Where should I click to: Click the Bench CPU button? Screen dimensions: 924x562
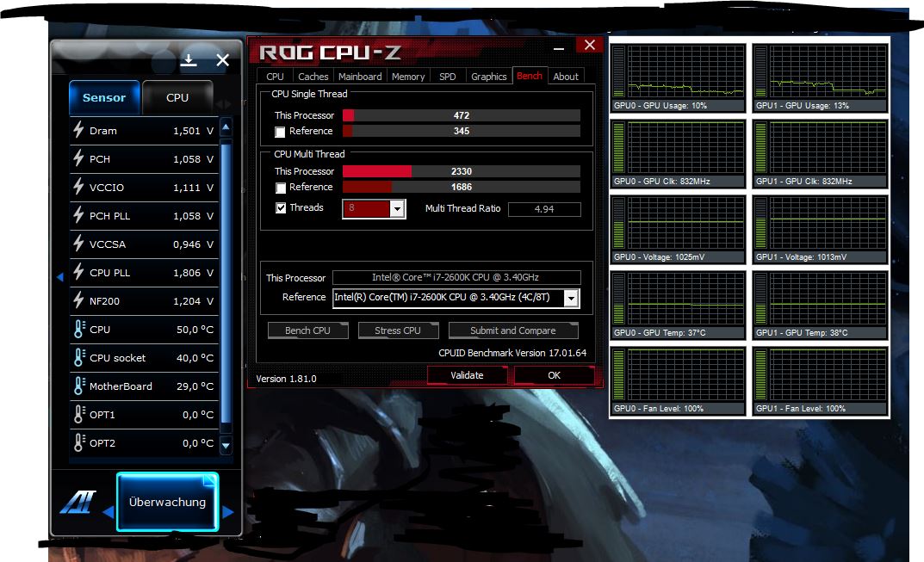(x=307, y=330)
